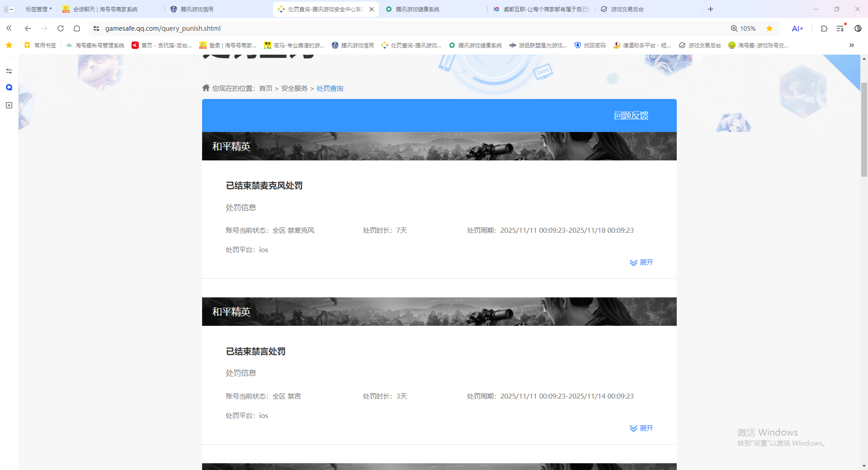
Task: Toggle dark mode with the circle icon
Action: (x=858, y=28)
